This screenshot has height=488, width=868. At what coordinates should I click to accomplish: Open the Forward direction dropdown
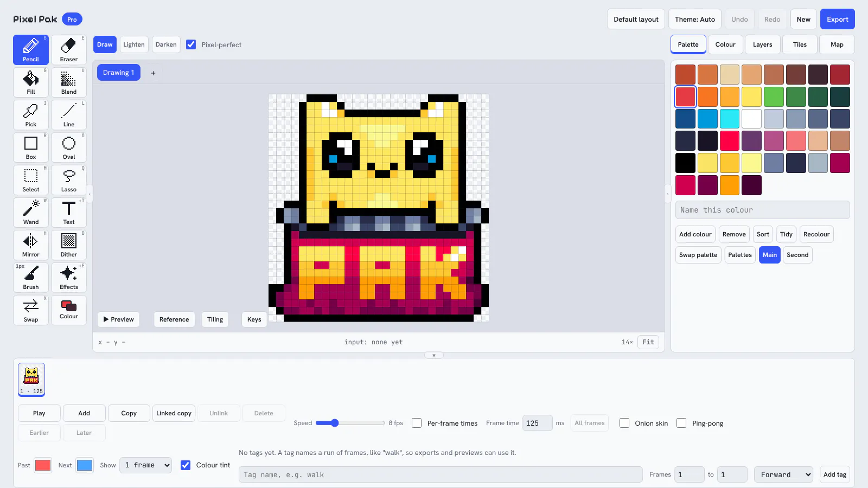click(783, 474)
